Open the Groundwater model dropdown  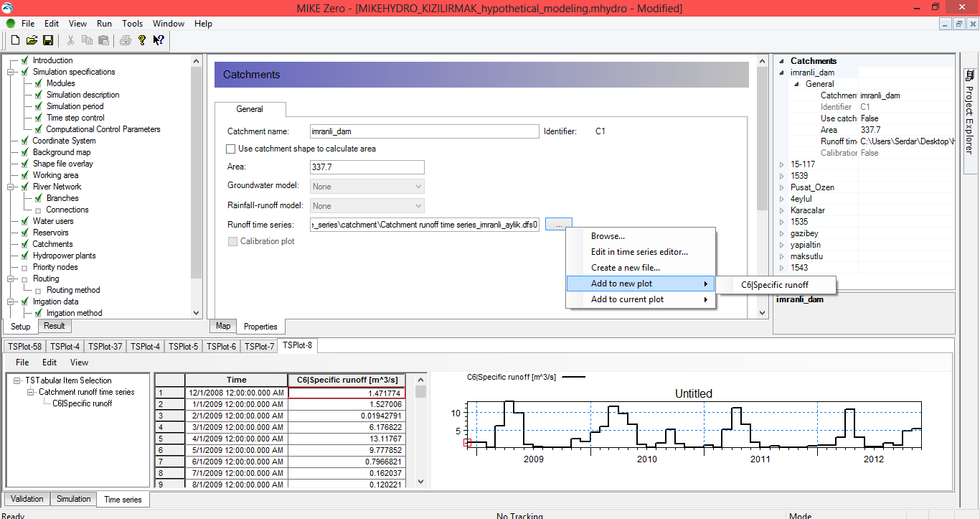tap(367, 187)
